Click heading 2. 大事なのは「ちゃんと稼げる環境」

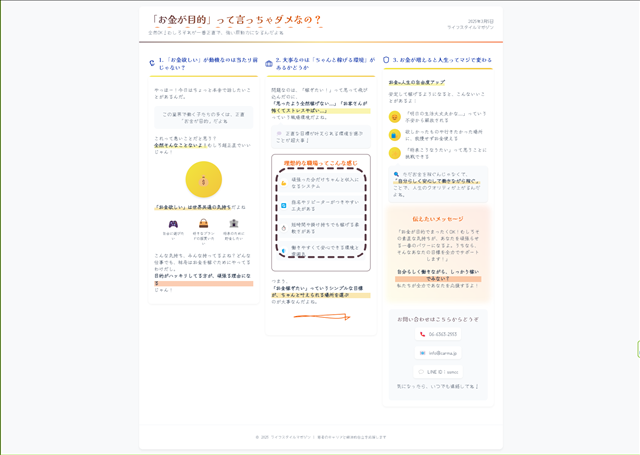click(x=325, y=64)
